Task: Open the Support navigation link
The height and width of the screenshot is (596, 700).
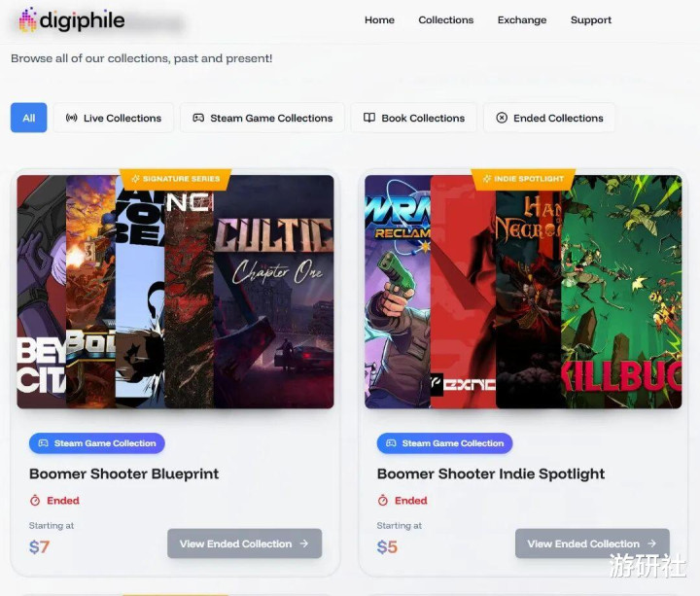Action: point(591,20)
